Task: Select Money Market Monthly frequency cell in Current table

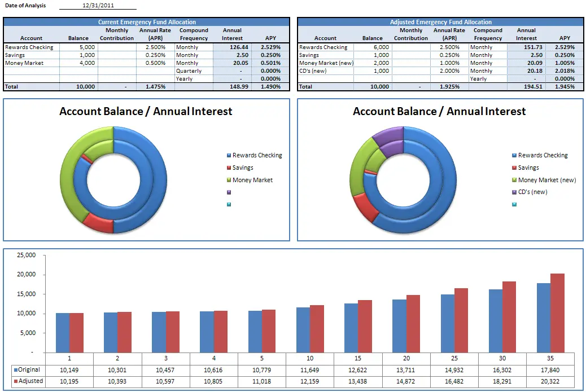Action: [x=194, y=63]
